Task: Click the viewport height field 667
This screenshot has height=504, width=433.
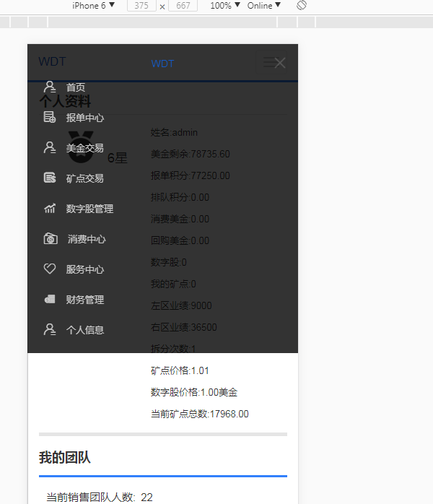Action: tap(183, 6)
